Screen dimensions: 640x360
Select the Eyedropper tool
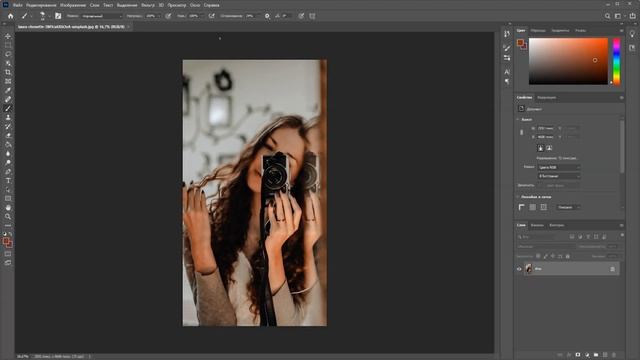8,90
